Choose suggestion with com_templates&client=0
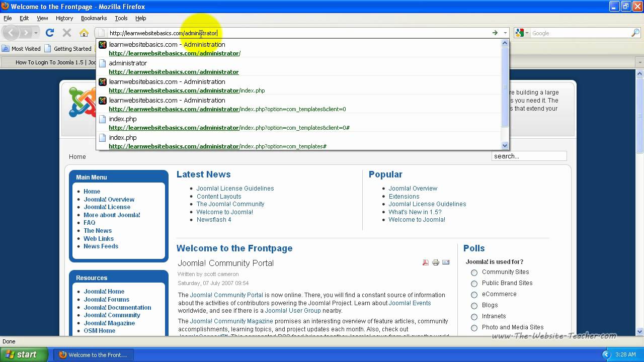This screenshot has height=362, width=644. (x=299, y=105)
